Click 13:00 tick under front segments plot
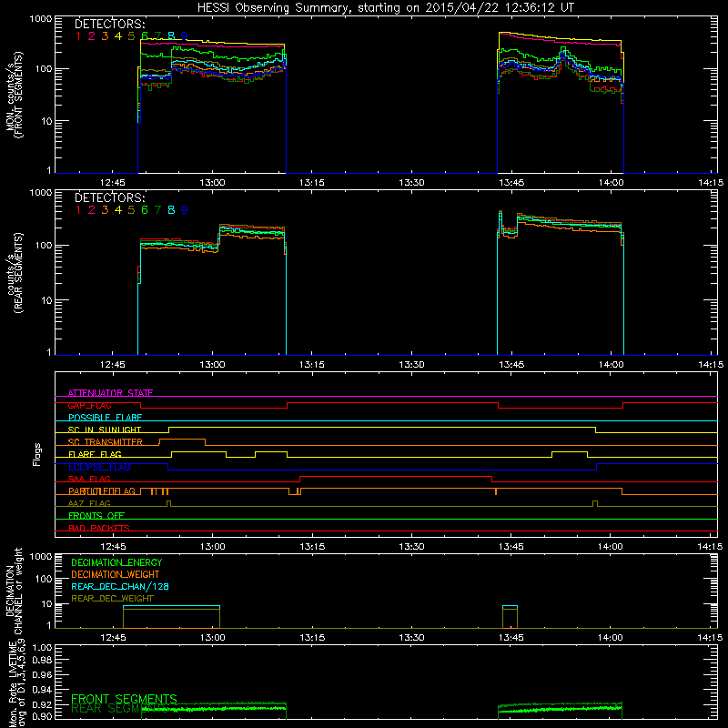The height and width of the screenshot is (728, 728). coord(213,183)
